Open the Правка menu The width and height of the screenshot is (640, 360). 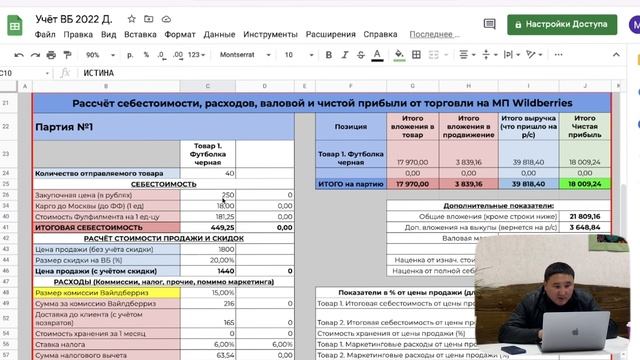[x=78, y=34]
